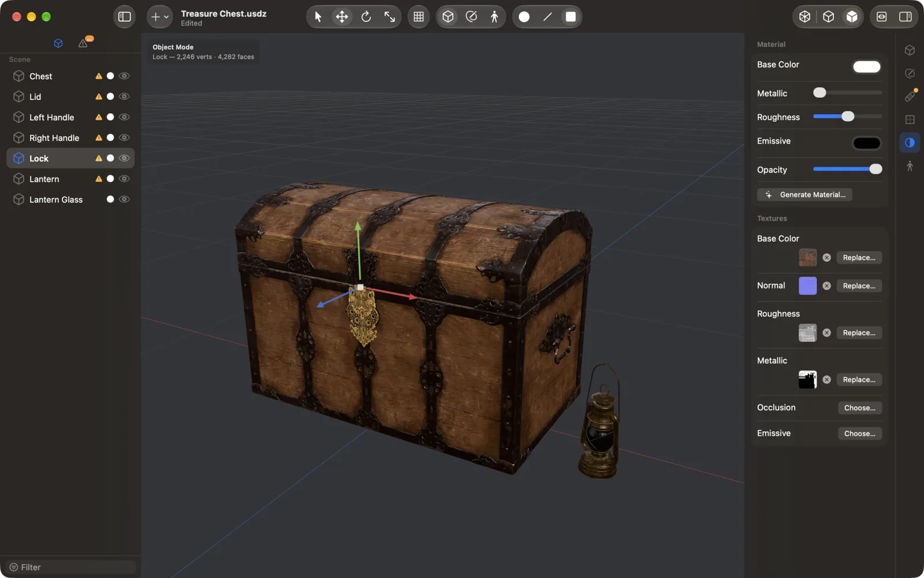
Task: Hide Lantern Glass with its eye icon
Action: 124,199
